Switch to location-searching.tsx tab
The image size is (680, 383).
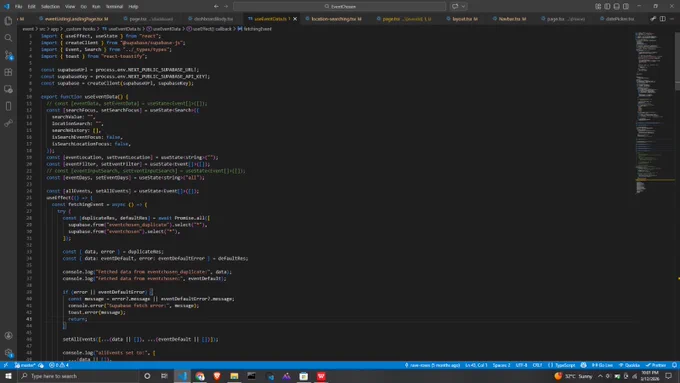333,19
